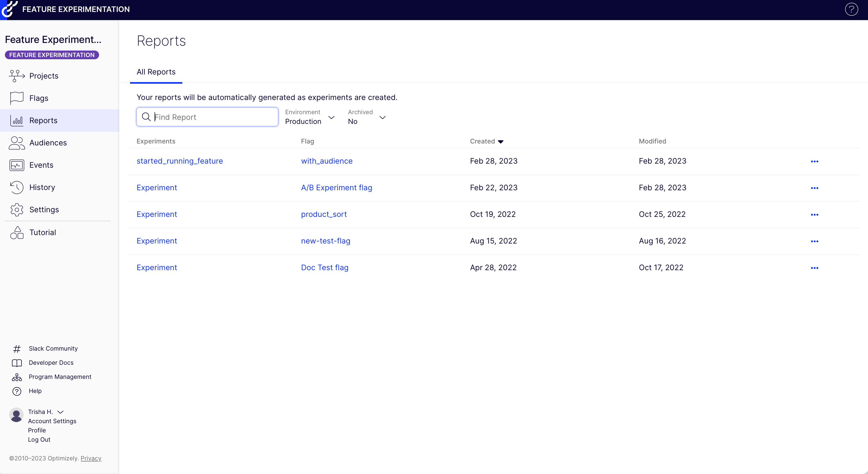Viewport: 868px width, 474px height.
Task: Open the more-options menu for Doc Test flag row
Action: (814, 268)
